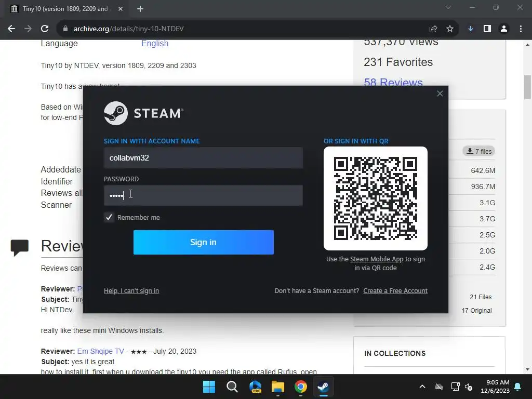Open the Help, I can't sign in link

131,291
